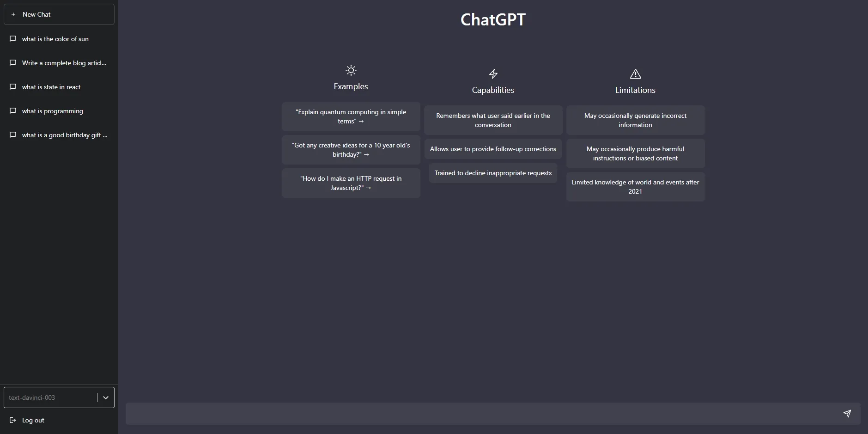Image resolution: width=868 pixels, height=434 pixels.
Task: Click the Examples column heading
Action: [351, 86]
